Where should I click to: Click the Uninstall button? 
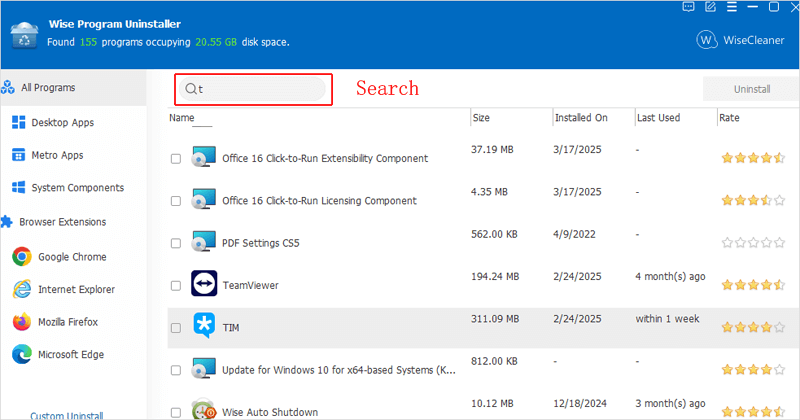click(751, 89)
